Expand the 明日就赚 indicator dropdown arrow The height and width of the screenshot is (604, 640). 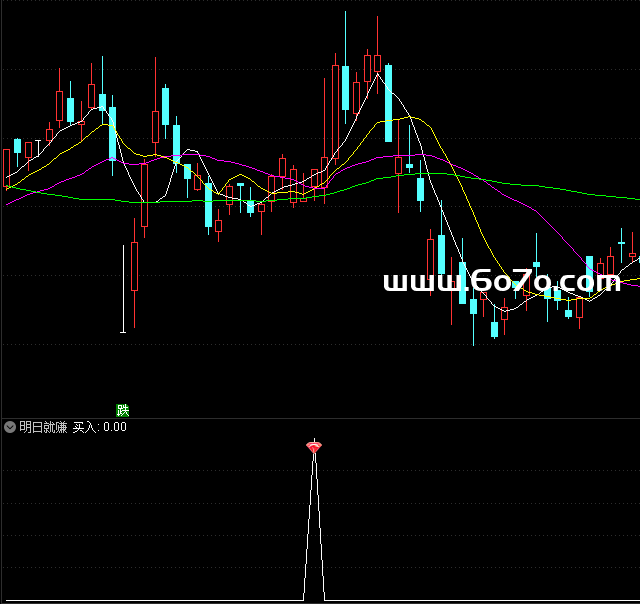tap(10, 427)
